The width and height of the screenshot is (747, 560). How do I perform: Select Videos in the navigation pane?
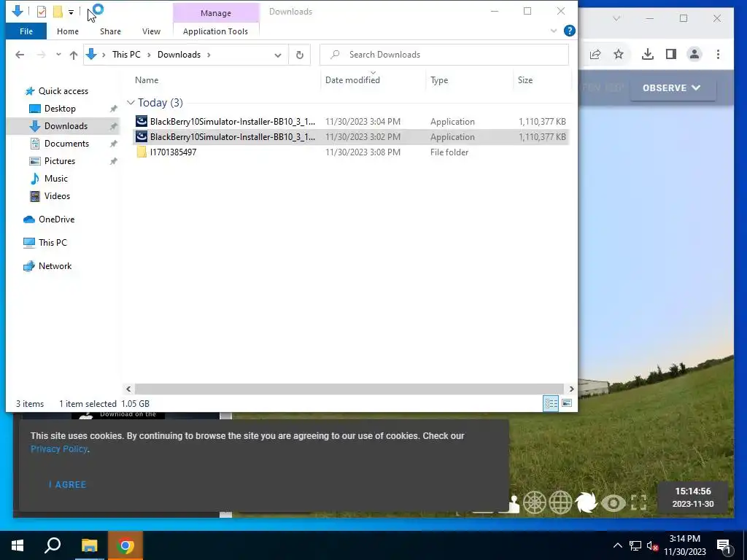tap(57, 195)
